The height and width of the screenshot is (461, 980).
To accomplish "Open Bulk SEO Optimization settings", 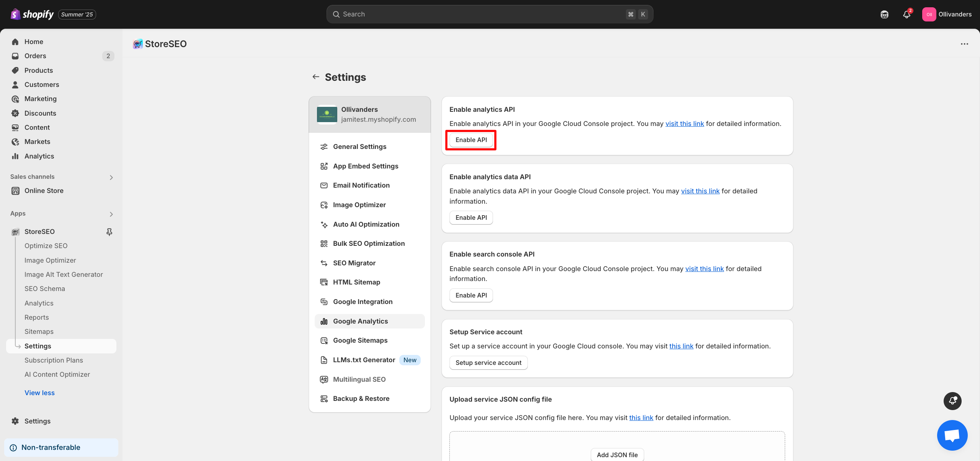I will [370, 244].
